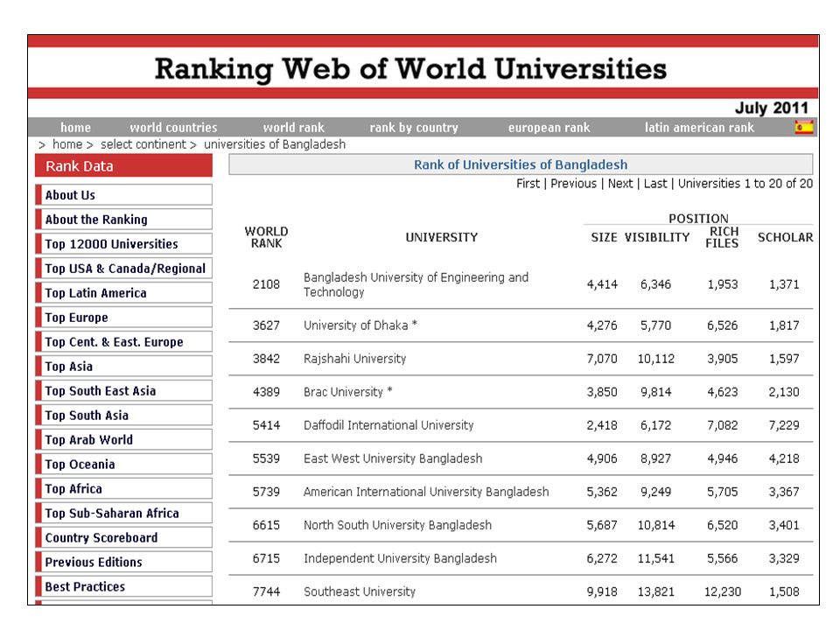Open Top 12000 Universities sidebar item
This screenshot has height=630, width=840.
coord(123,244)
